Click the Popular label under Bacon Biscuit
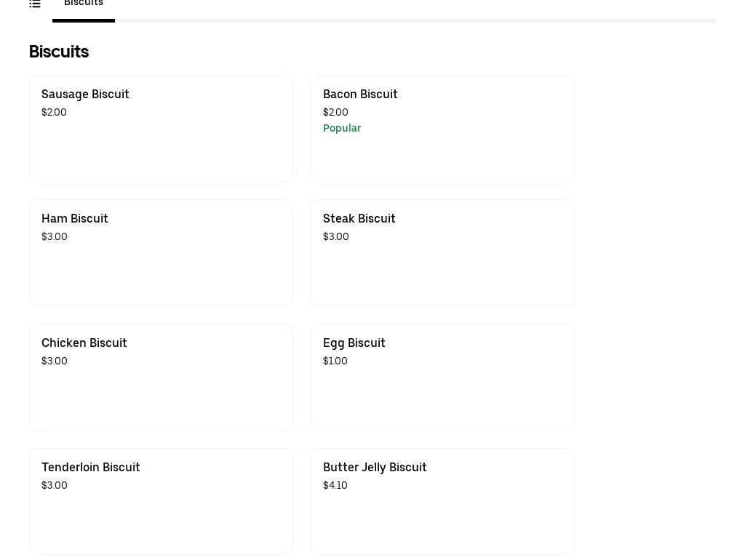The image size is (745, 560). (x=342, y=128)
